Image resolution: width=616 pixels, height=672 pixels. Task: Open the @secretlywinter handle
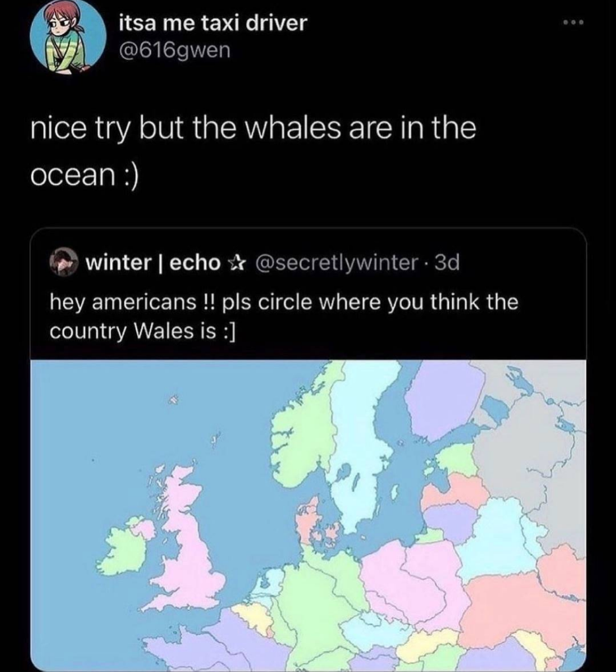337,263
